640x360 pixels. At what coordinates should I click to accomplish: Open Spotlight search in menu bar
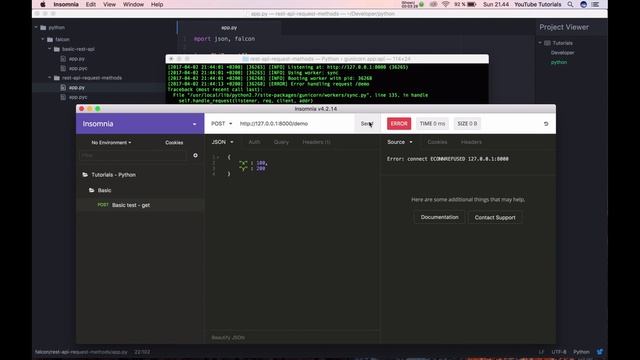[x=570, y=4]
